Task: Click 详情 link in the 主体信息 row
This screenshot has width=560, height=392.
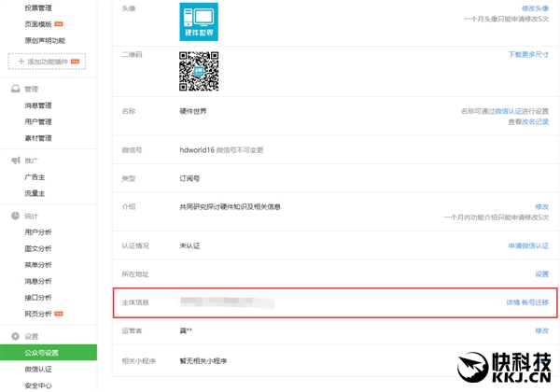Action: point(512,302)
